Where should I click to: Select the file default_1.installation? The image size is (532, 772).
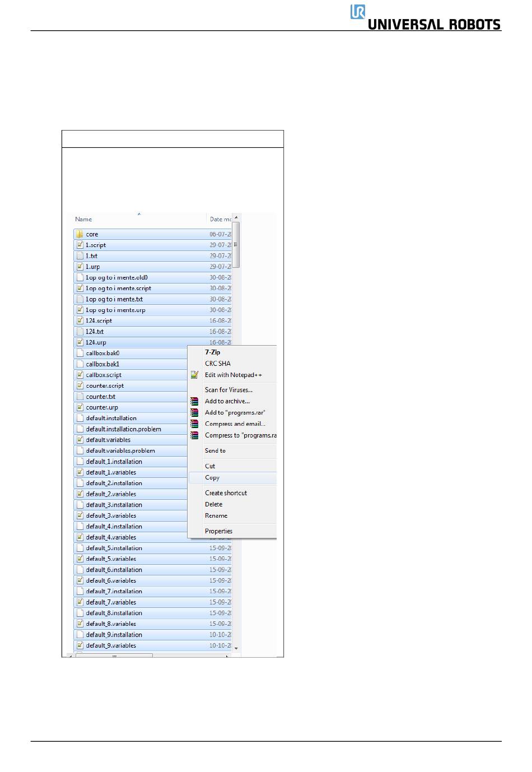click(x=130, y=462)
